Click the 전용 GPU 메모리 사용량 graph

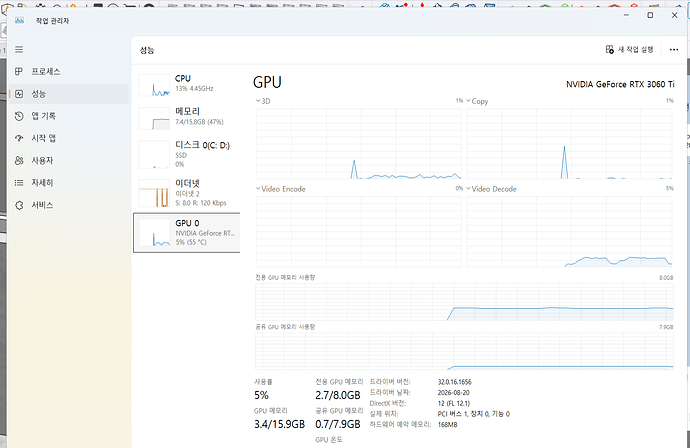click(464, 301)
